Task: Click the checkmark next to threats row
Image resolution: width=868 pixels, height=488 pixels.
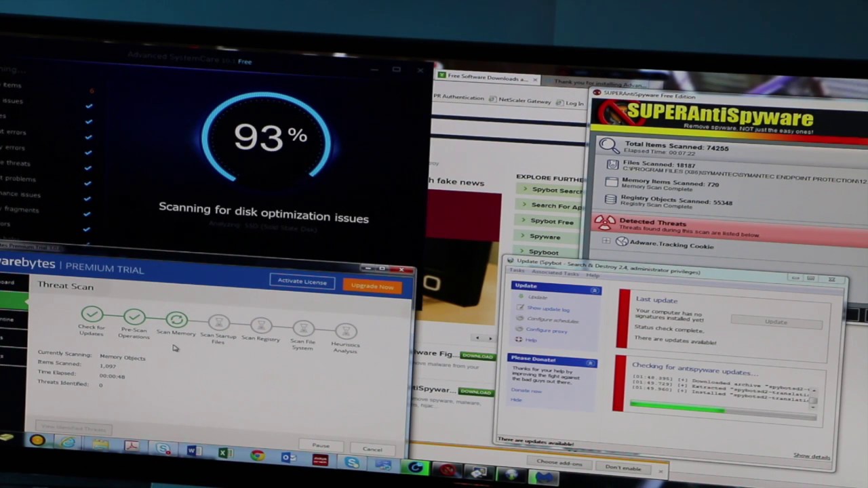Action: [x=89, y=167]
